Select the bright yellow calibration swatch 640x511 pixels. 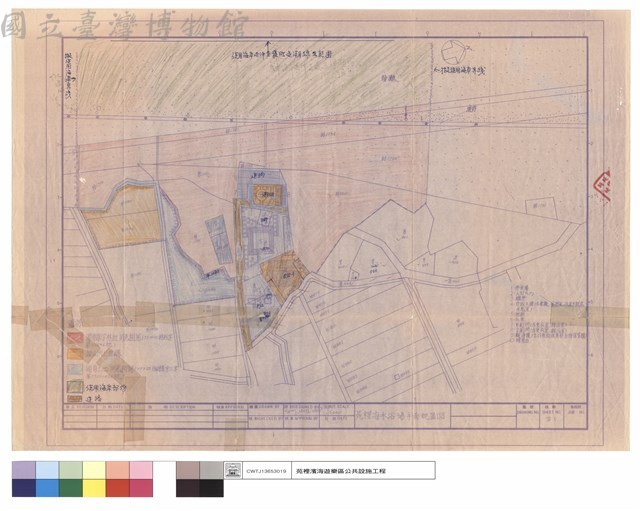pyautogui.click(x=94, y=488)
